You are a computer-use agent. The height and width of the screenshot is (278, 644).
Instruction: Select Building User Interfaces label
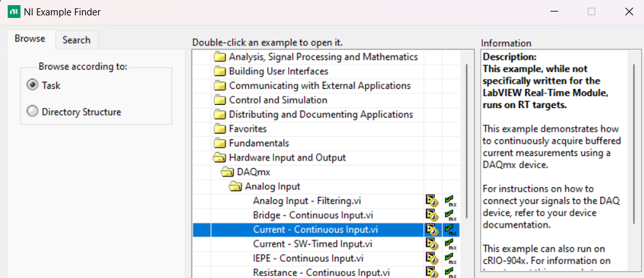click(278, 71)
